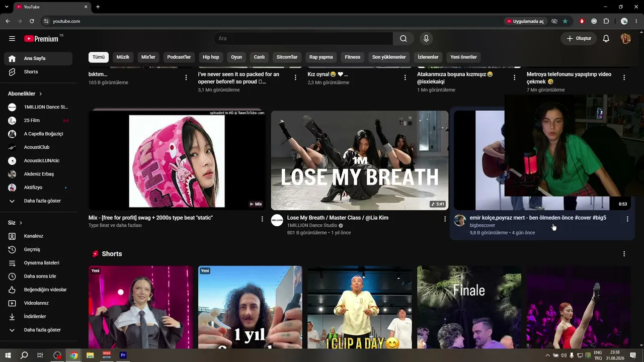Reload the page in Chrome
644x362 pixels.
coord(32,21)
